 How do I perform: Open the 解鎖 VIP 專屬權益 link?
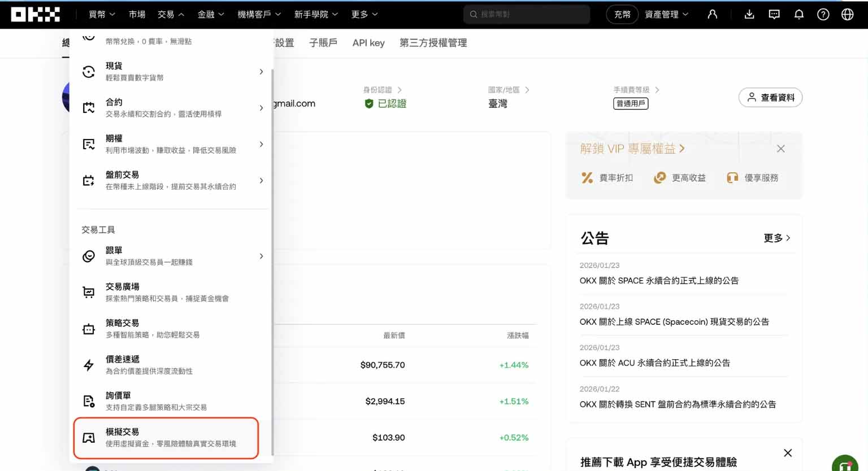tap(632, 149)
